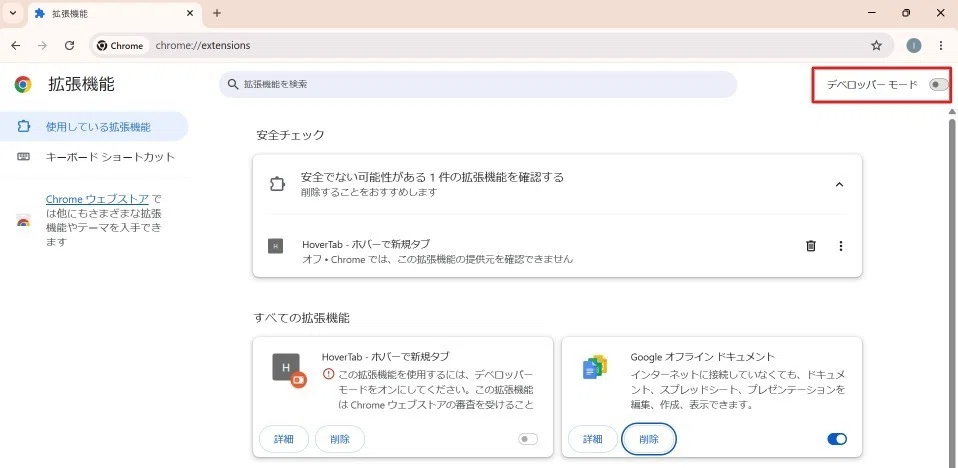
Task: Open キーボード ショートカット in the sidebar
Action: (x=94, y=157)
